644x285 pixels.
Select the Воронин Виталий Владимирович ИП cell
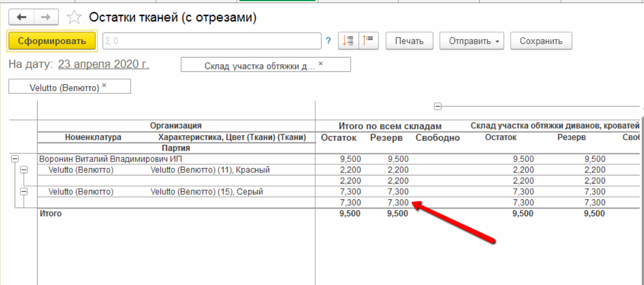click(110, 159)
